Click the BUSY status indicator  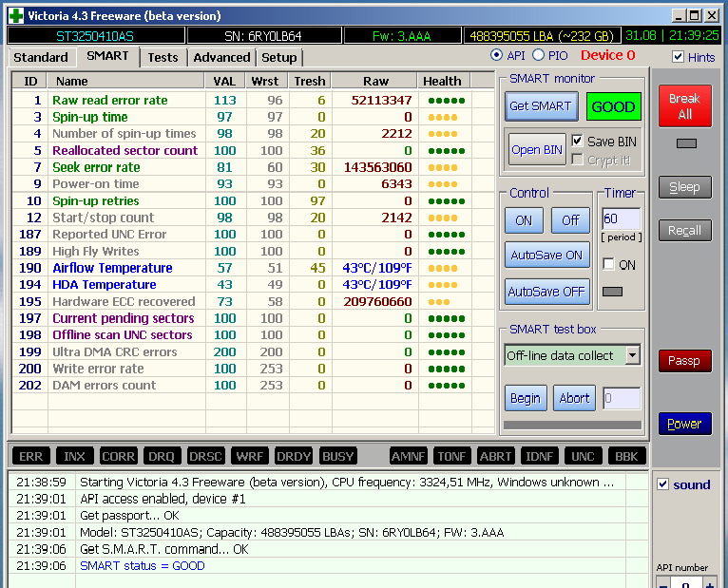click(337, 456)
